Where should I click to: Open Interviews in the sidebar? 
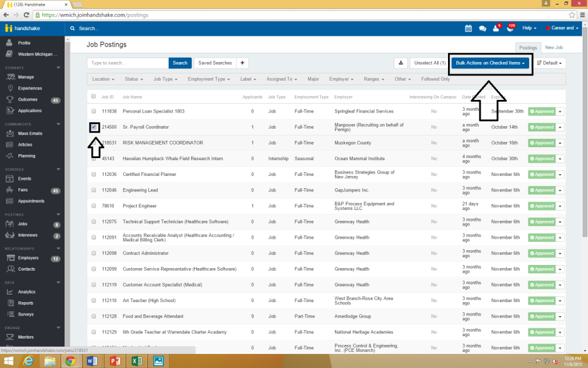(27, 235)
